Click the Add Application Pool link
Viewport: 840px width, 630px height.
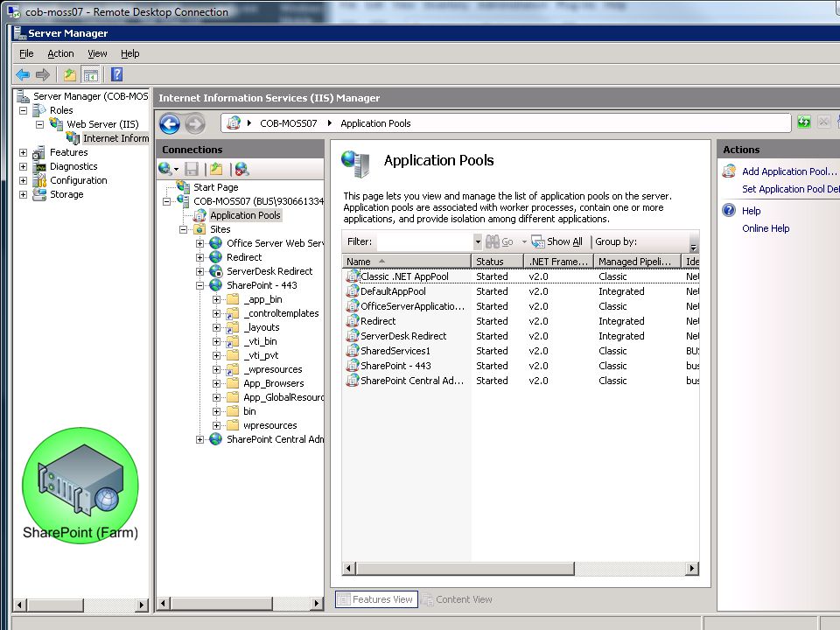coord(788,171)
